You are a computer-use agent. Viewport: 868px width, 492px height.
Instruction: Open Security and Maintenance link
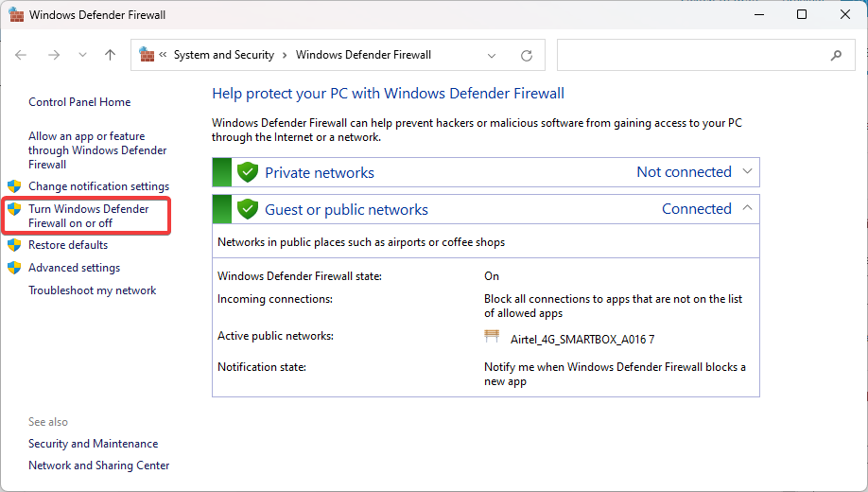(93, 444)
